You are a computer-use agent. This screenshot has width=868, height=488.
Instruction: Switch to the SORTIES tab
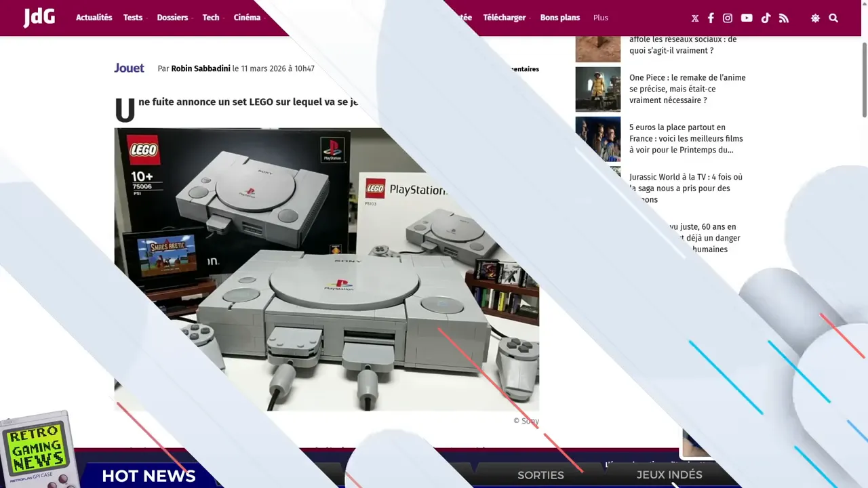[x=540, y=475]
